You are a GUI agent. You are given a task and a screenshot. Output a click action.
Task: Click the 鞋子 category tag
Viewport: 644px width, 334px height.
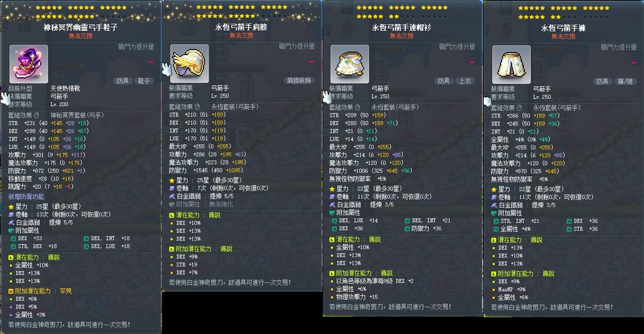(144, 81)
